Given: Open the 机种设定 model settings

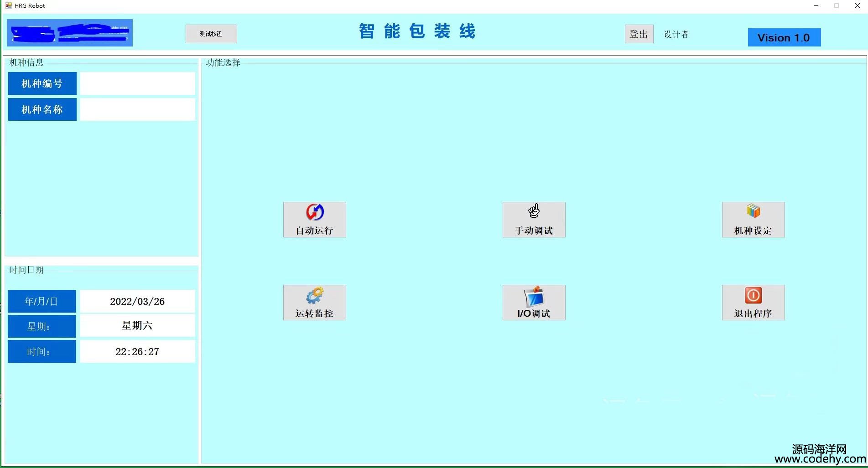Looking at the screenshot, I should tap(753, 220).
